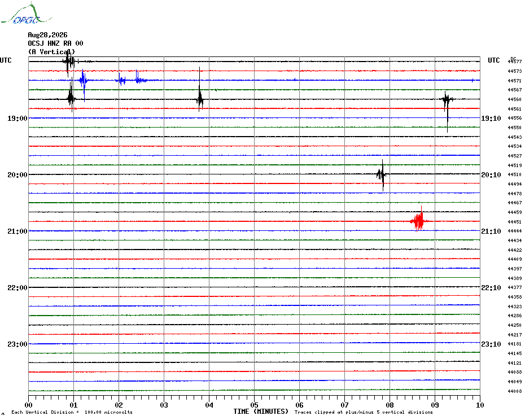Select DC value 44556

coord(515,118)
